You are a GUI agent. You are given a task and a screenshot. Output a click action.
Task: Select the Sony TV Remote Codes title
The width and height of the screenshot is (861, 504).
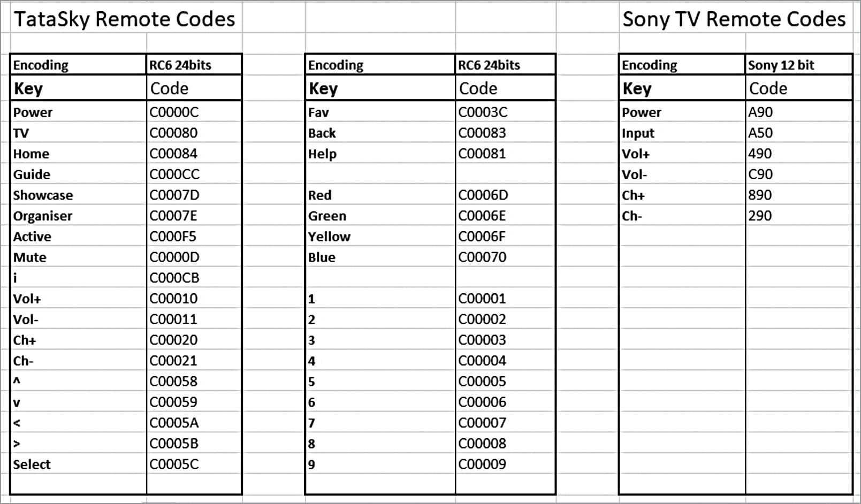(734, 19)
